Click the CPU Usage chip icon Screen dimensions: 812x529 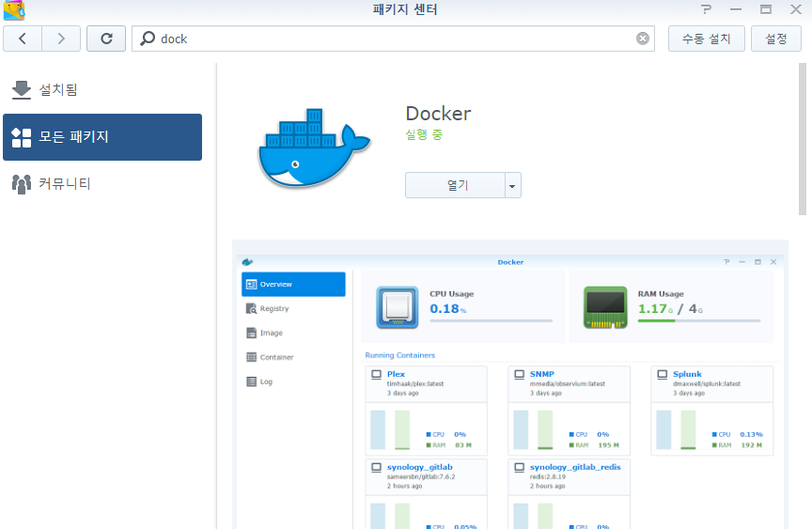click(398, 307)
